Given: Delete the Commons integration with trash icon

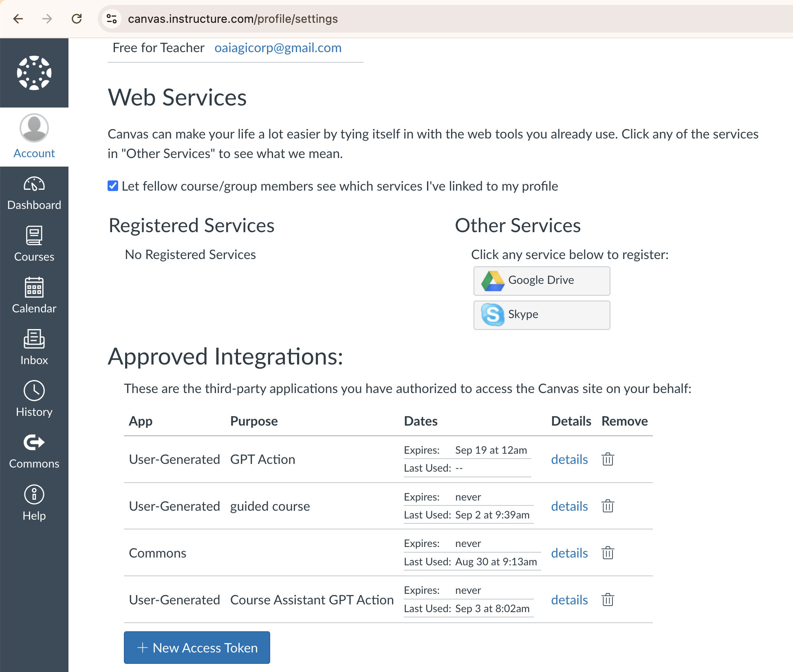Looking at the screenshot, I should click(x=608, y=553).
